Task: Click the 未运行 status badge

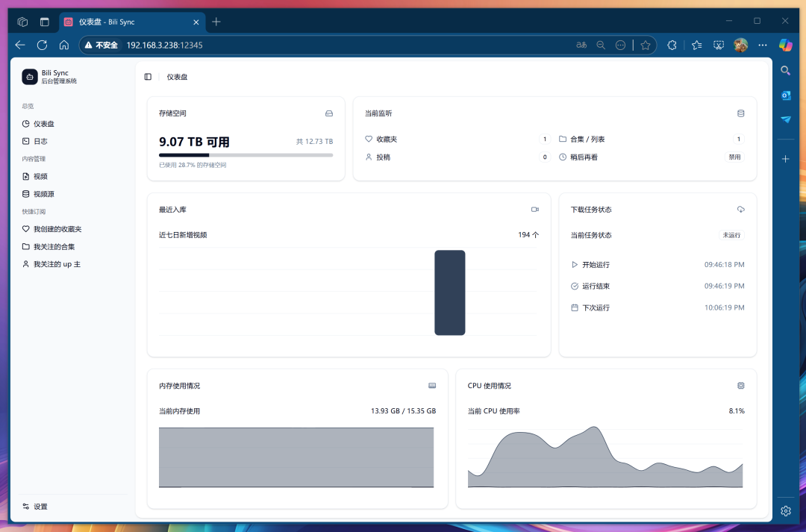Action: click(731, 235)
